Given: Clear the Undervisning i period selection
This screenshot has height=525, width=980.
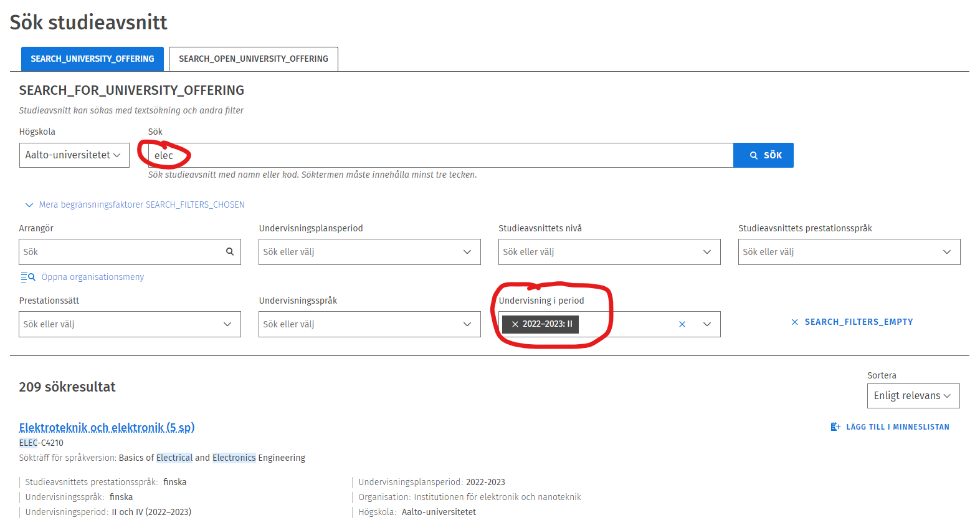Looking at the screenshot, I should coord(682,324).
